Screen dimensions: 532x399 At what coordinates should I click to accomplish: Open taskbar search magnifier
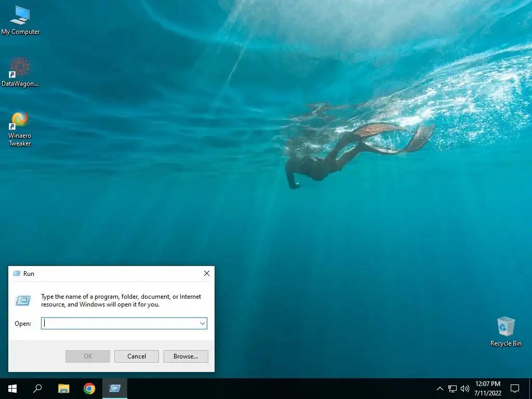tap(37, 389)
